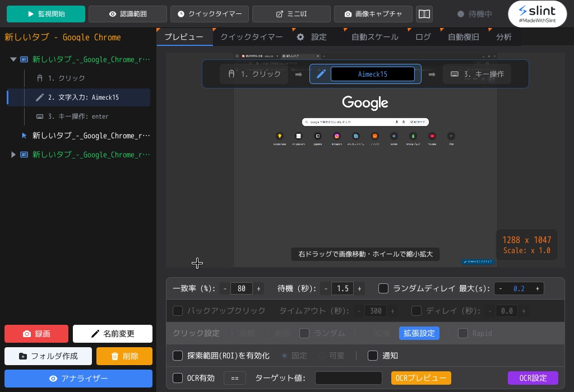Click the Google search box in preview
574x392 pixels.
(x=365, y=122)
